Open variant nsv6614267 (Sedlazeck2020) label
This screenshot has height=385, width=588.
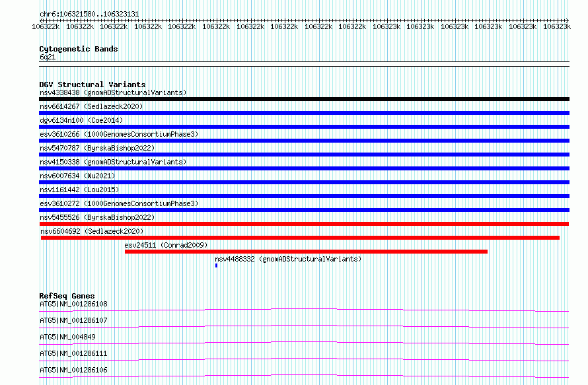(91, 106)
